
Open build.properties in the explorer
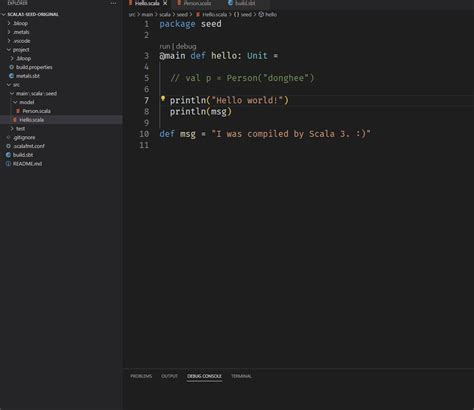click(x=34, y=67)
